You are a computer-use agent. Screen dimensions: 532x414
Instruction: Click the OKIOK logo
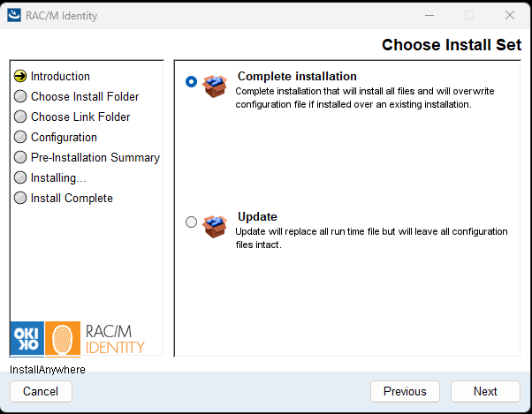coord(26,338)
